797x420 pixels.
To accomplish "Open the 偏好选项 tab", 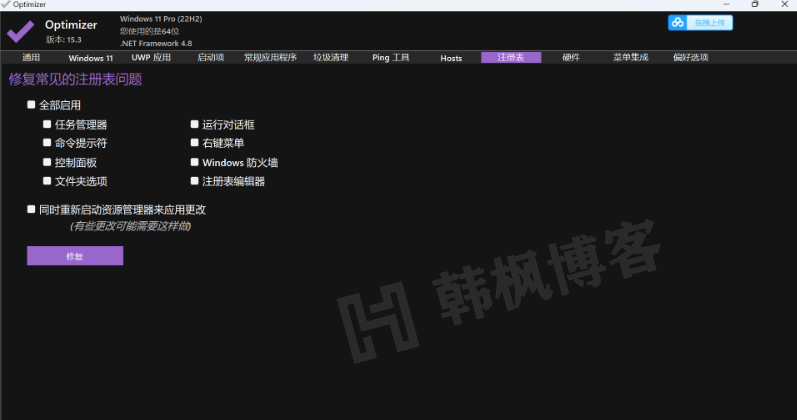I will pos(690,57).
